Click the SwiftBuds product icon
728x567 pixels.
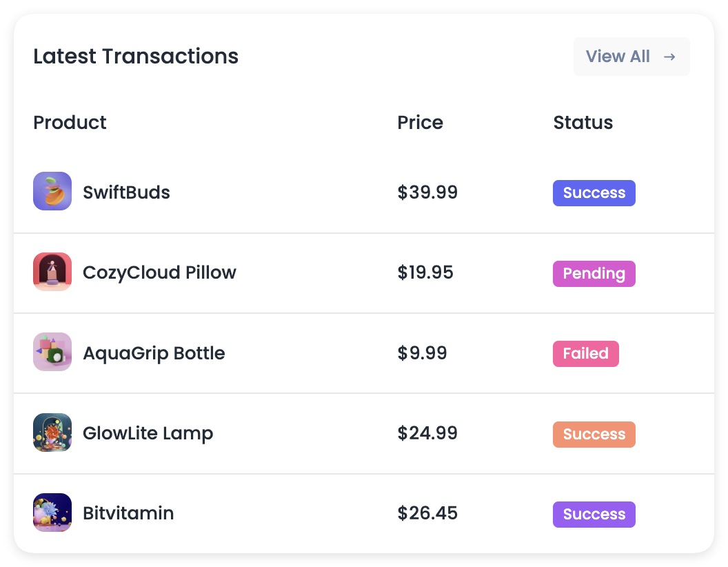(52, 191)
